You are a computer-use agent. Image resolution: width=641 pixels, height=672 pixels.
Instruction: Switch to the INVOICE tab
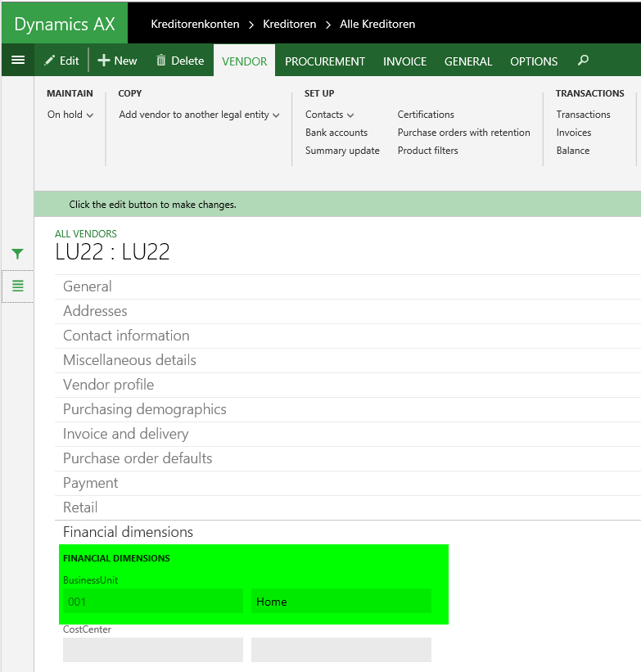coord(404,61)
